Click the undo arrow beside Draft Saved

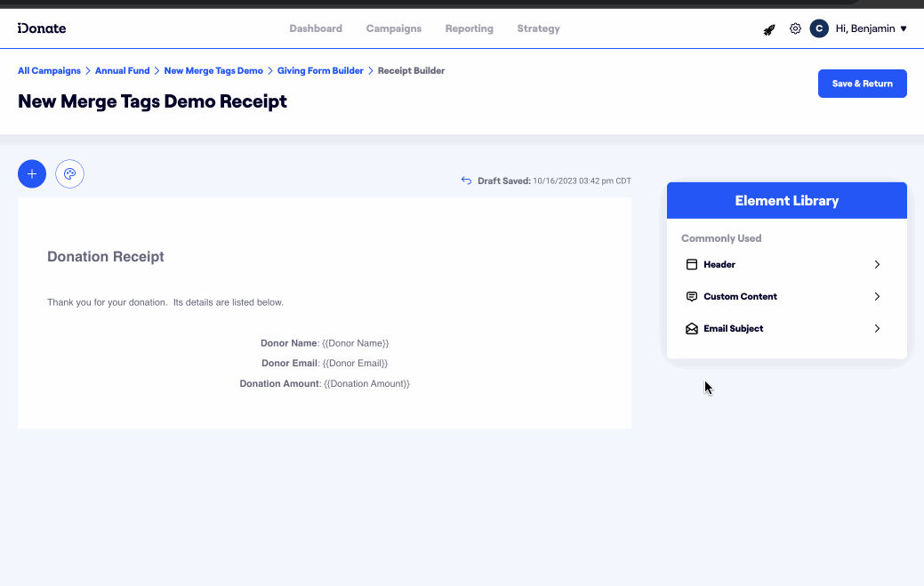[466, 181]
